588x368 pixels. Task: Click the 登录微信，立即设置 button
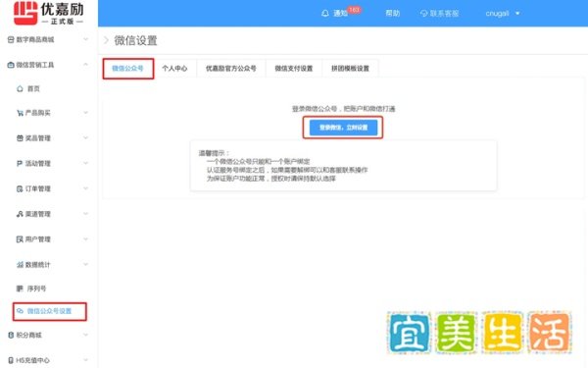click(343, 128)
